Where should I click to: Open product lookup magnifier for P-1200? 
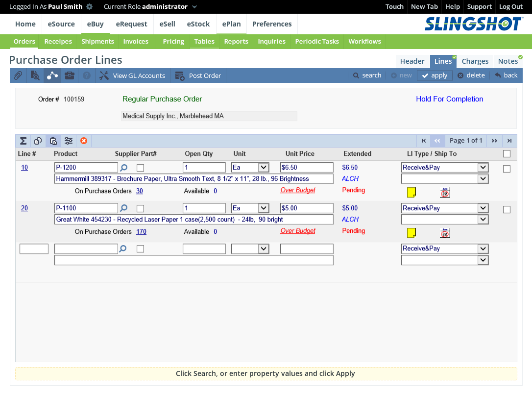coord(123,168)
